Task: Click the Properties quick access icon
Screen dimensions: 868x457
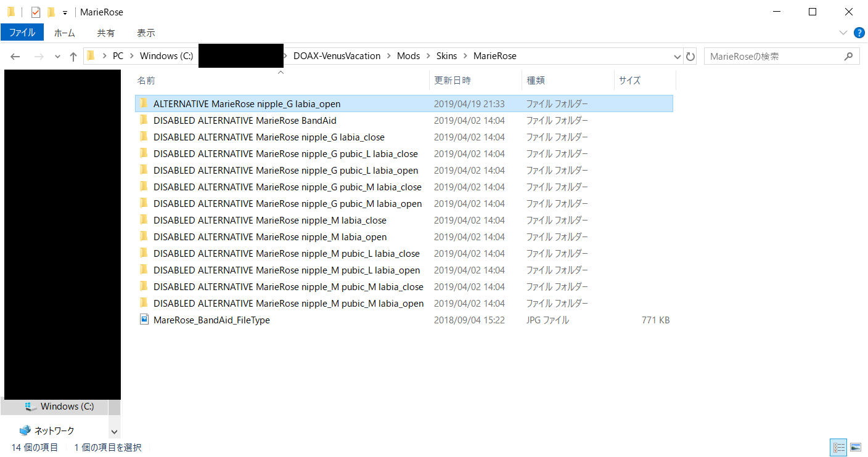Action: tap(36, 12)
